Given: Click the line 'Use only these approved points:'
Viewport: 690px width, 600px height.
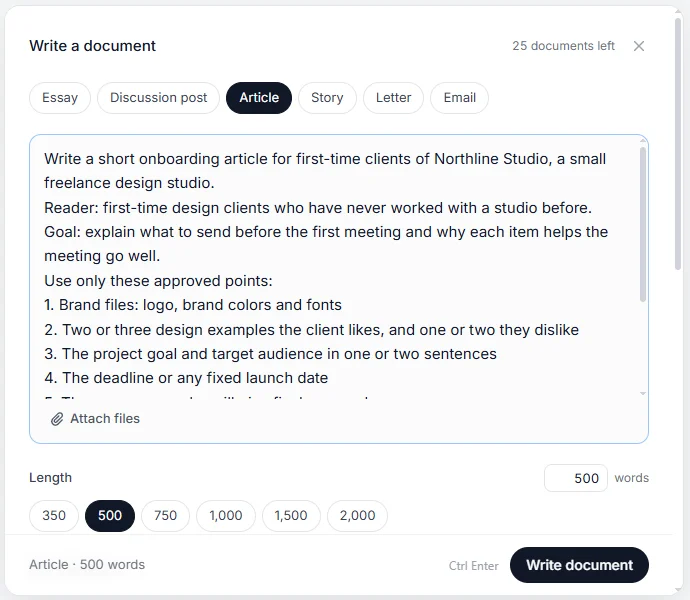Looking at the screenshot, I should tap(158, 281).
